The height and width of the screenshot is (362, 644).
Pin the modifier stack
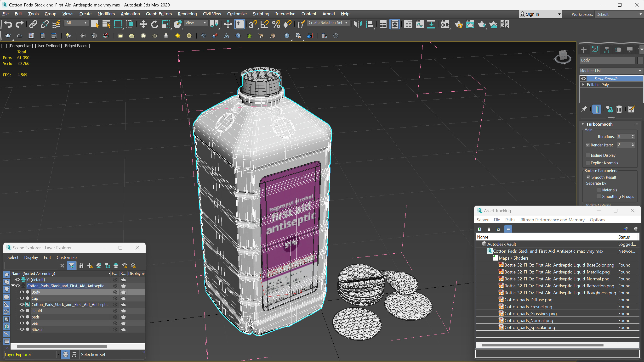tap(584, 109)
